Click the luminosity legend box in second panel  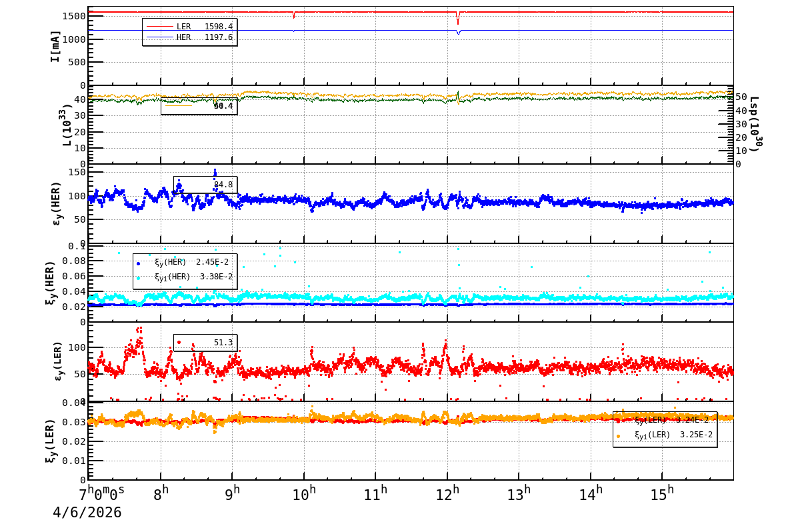[199, 106]
